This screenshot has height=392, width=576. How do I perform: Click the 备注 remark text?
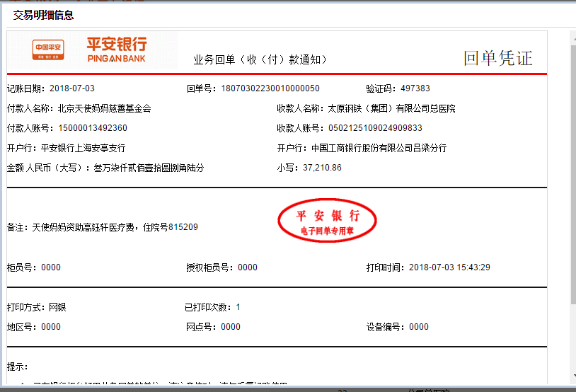click(103, 227)
